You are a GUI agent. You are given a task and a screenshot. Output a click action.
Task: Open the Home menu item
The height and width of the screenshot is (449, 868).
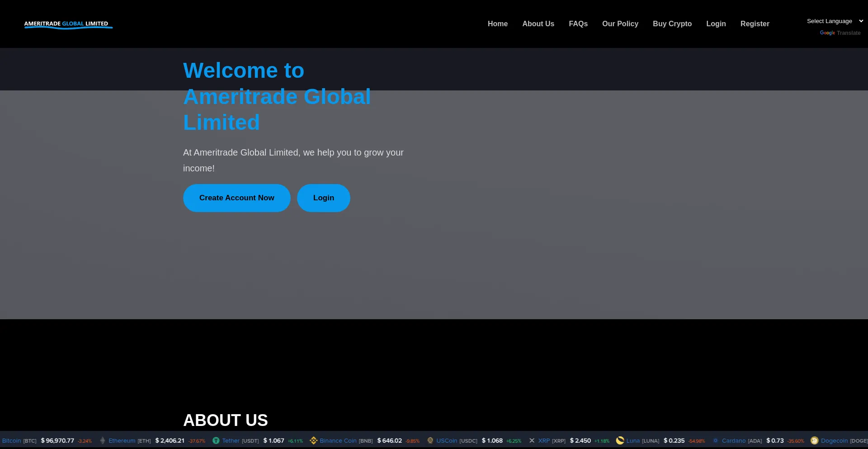pos(497,24)
